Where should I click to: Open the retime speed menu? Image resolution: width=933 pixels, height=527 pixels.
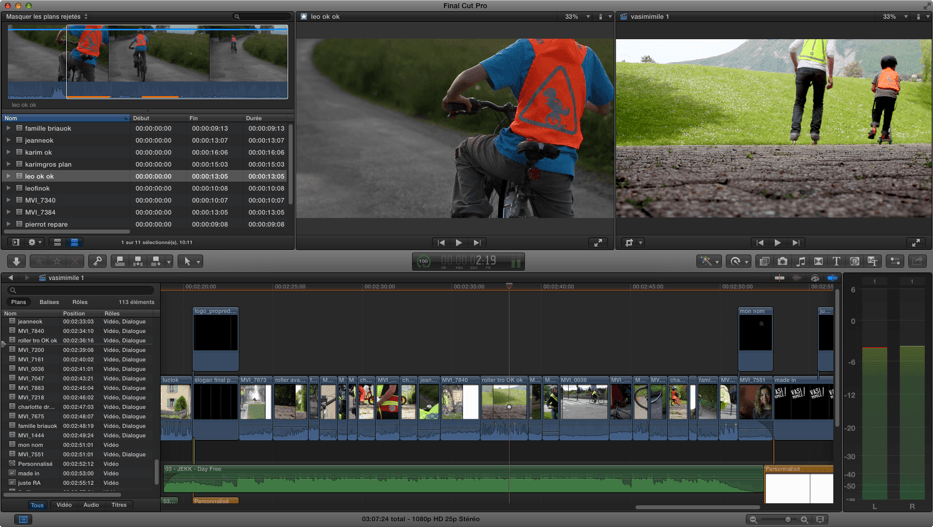tap(738, 261)
